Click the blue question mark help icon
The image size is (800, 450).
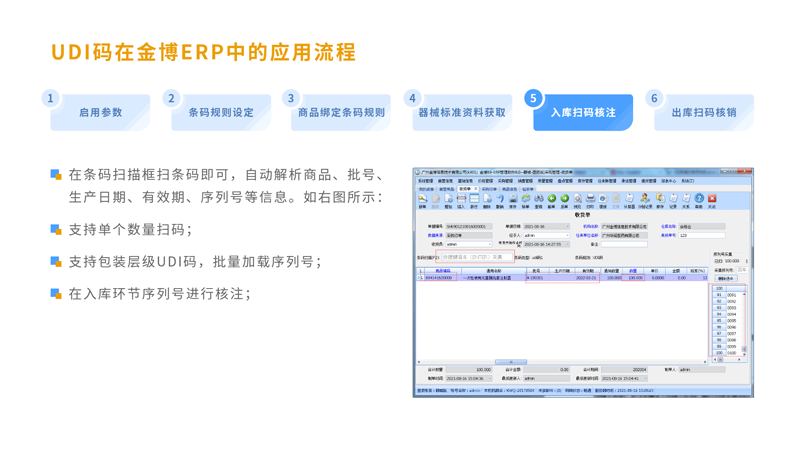coord(699,199)
